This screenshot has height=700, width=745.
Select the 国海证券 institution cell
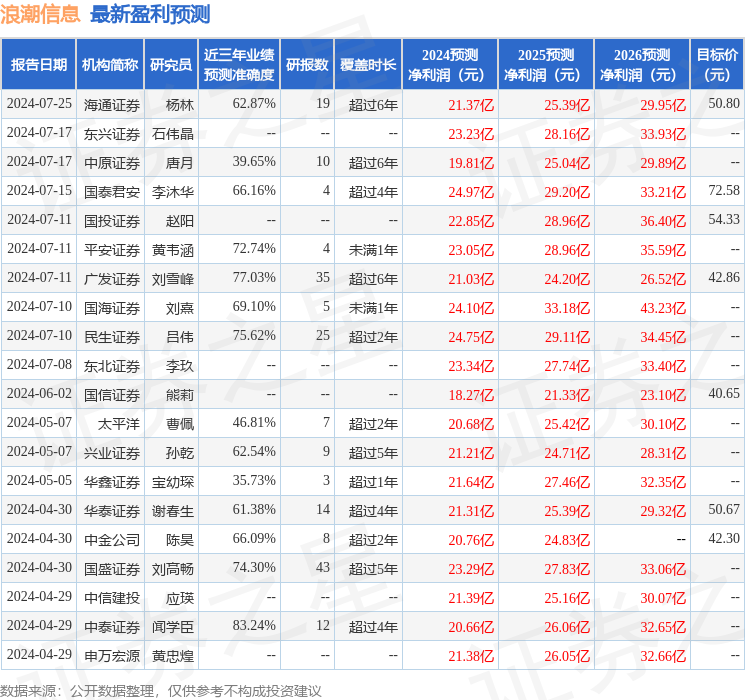pos(112,308)
